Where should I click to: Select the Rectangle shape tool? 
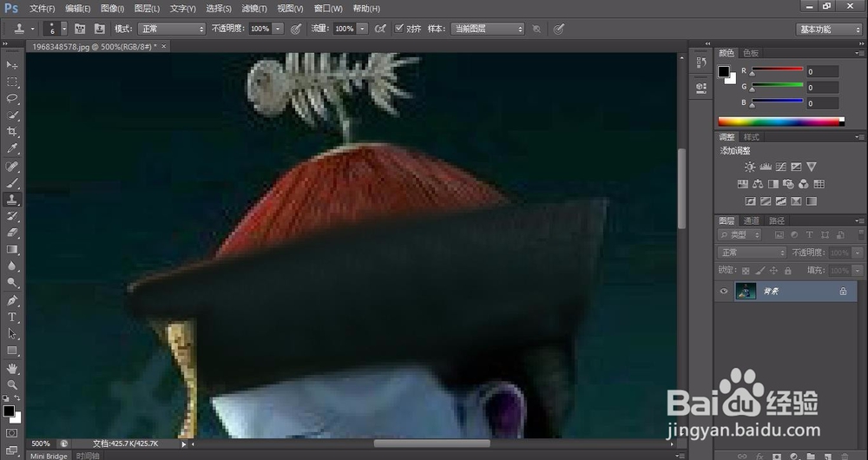pos(11,351)
